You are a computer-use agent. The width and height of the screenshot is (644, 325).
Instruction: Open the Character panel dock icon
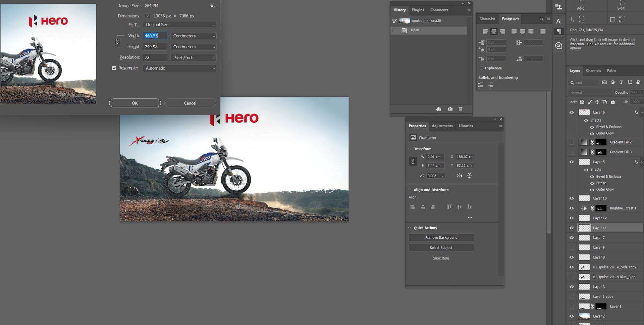coord(558,21)
